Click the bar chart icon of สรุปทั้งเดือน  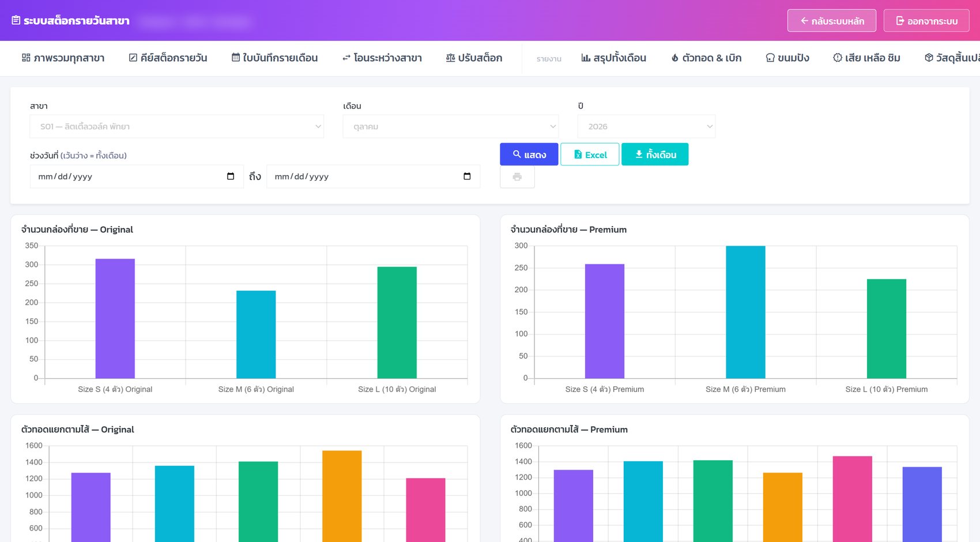tap(586, 58)
